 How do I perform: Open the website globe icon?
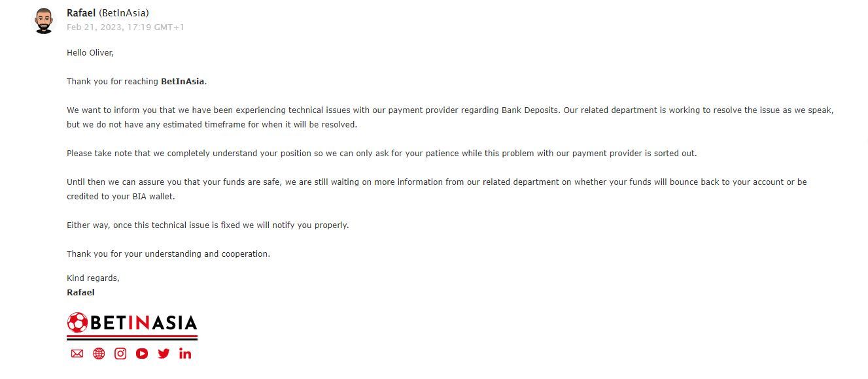point(99,354)
